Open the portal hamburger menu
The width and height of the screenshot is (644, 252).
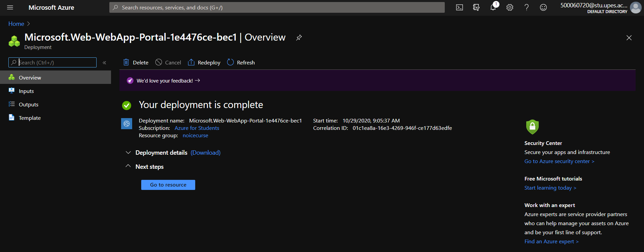click(10, 7)
